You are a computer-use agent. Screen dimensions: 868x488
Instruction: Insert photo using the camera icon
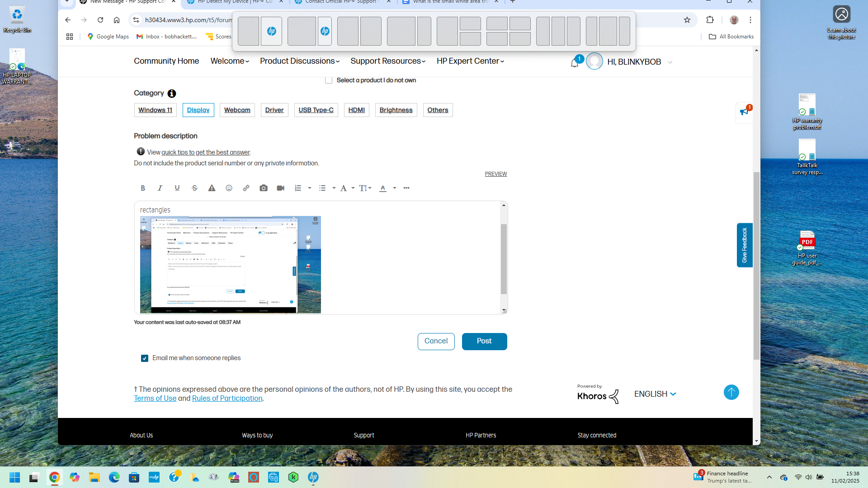point(264,188)
